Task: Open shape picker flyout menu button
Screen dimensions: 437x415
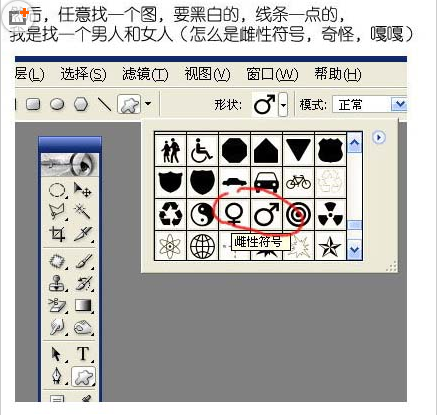Action: [x=379, y=137]
